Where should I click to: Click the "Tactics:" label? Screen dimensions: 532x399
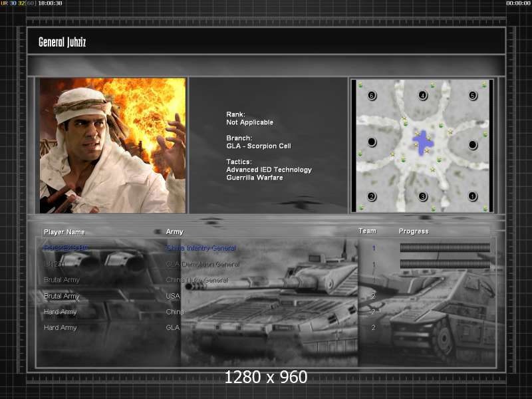point(239,162)
